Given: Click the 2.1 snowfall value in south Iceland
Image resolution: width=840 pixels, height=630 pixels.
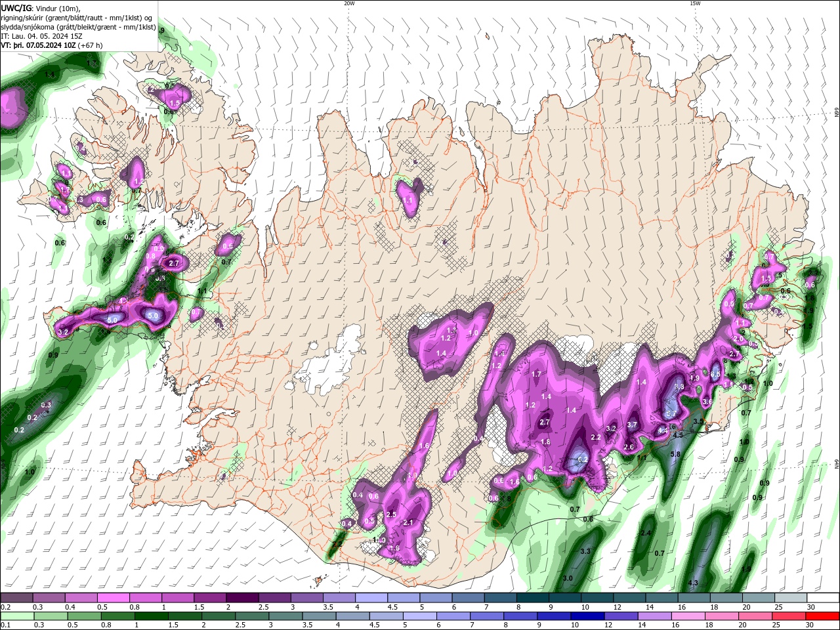Looking at the screenshot, I should pos(408,522).
